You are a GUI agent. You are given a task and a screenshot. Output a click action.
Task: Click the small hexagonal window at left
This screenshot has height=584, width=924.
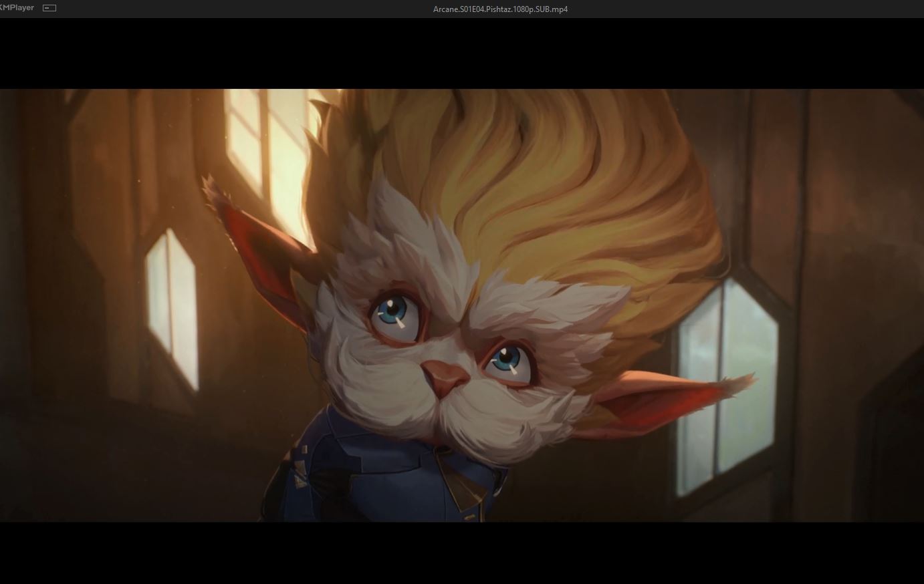coord(172,307)
